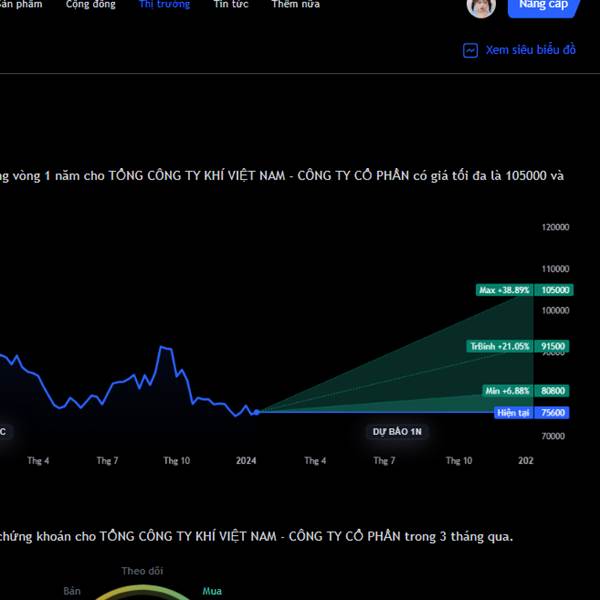Click the superchart icon beside Xem siêu biểu đồ

pyautogui.click(x=470, y=50)
